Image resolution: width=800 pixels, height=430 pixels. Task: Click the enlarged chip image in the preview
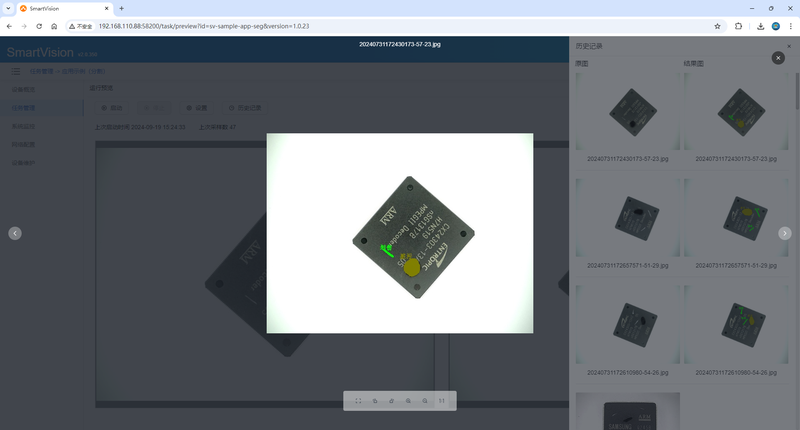pyautogui.click(x=400, y=233)
